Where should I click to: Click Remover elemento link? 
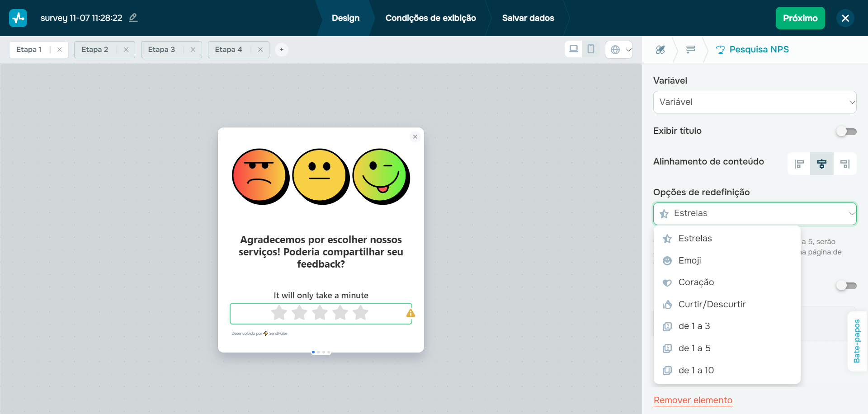(x=693, y=400)
